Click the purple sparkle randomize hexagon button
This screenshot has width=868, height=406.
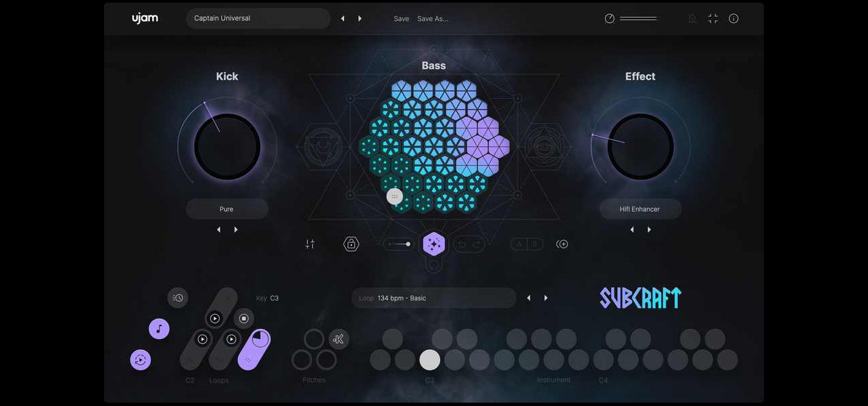click(x=434, y=244)
